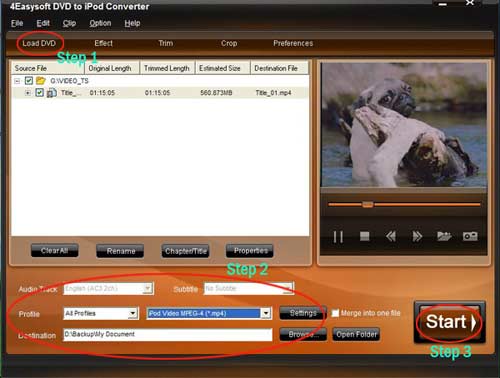The width and height of the screenshot is (500, 378).
Task: Open the Edit menu
Action: pos(43,23)
